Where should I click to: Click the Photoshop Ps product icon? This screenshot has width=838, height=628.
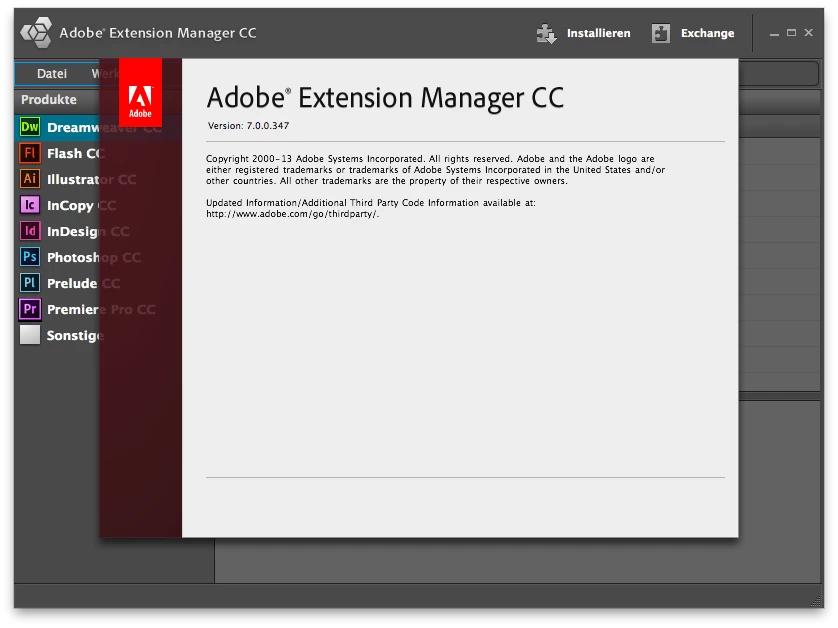click(30, 257)
